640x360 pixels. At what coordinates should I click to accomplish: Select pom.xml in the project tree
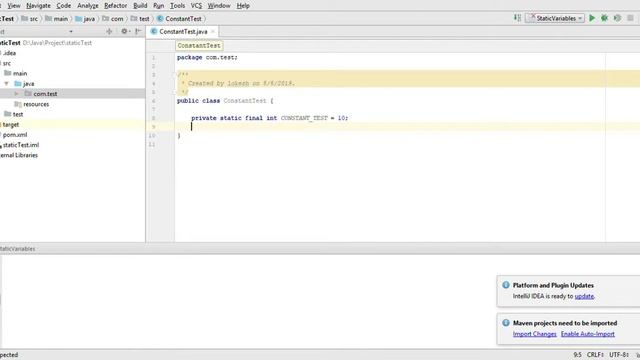tap(14, 135)
